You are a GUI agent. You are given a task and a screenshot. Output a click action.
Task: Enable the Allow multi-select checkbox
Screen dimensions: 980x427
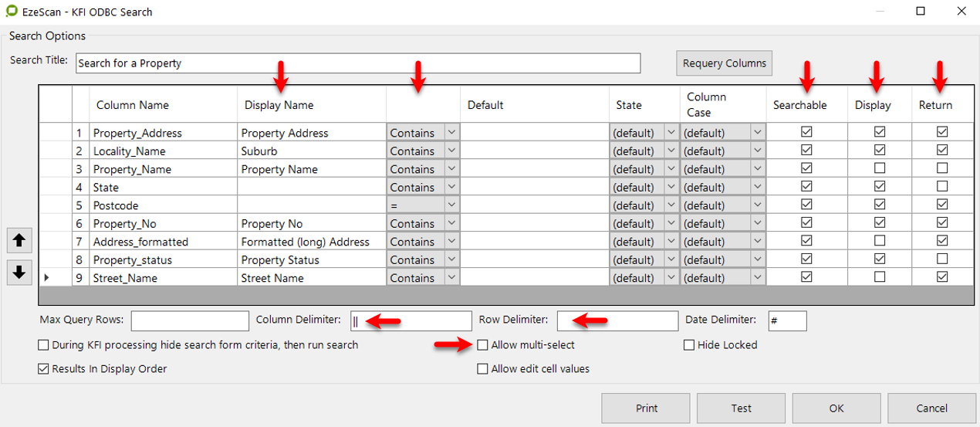[483, 345]
